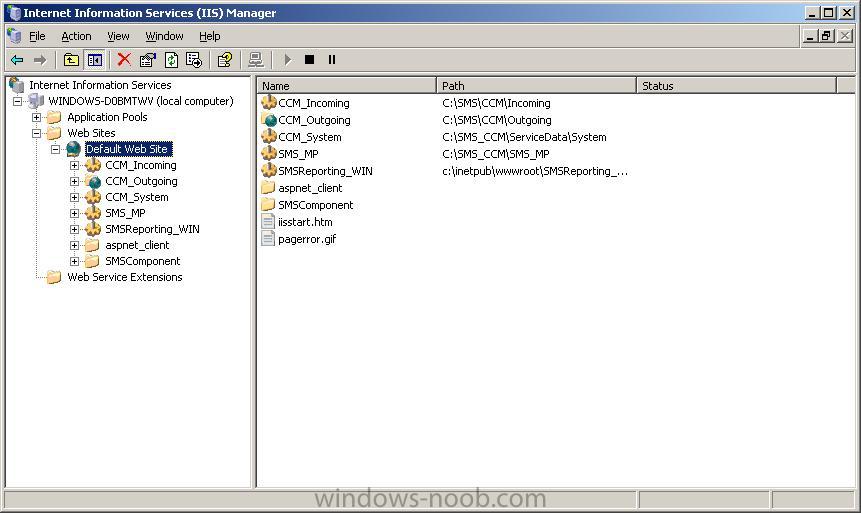Click the connect-to-computer toolbar icon
The height and width of the screenshot is (513, 861).
point(256,60)
